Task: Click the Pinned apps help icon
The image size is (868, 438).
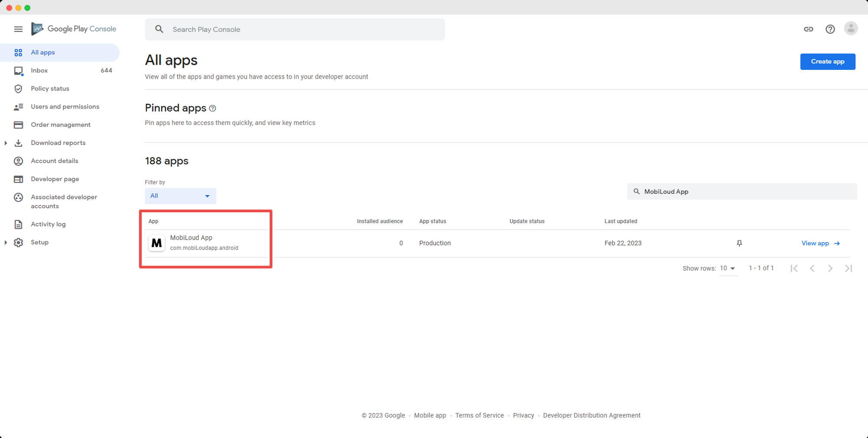Action: pyautogui.click(x=213, y=108)
